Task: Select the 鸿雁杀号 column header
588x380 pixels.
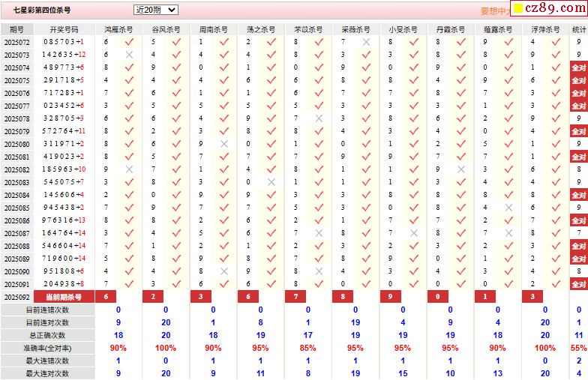Action: (118, 30)
